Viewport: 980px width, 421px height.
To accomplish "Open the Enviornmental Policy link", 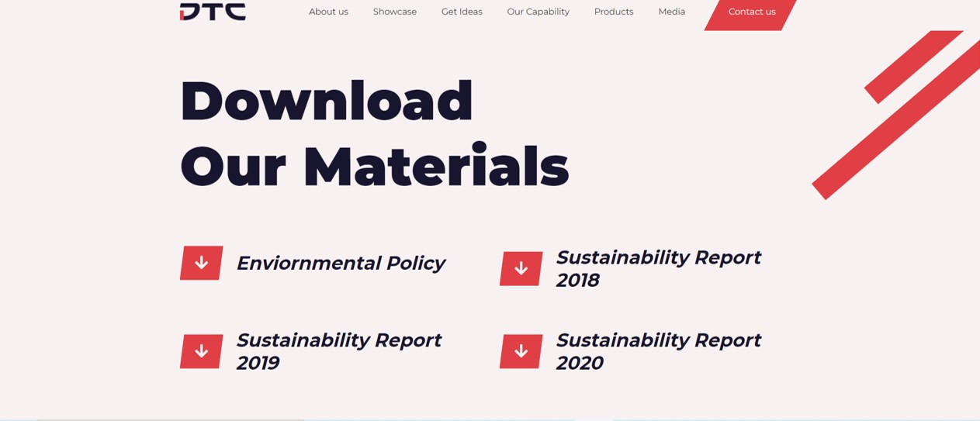I will (341, 263).
